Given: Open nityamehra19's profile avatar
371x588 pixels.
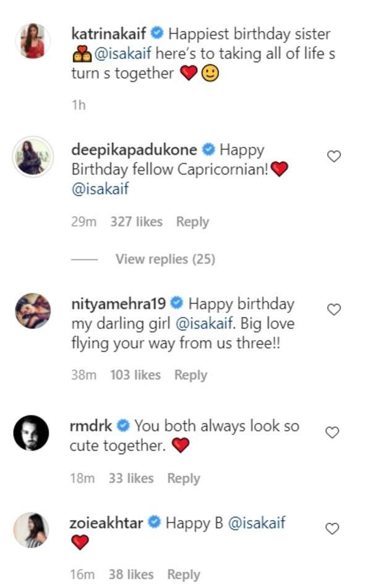Looking at the screenshot, I should pos(32,311).
